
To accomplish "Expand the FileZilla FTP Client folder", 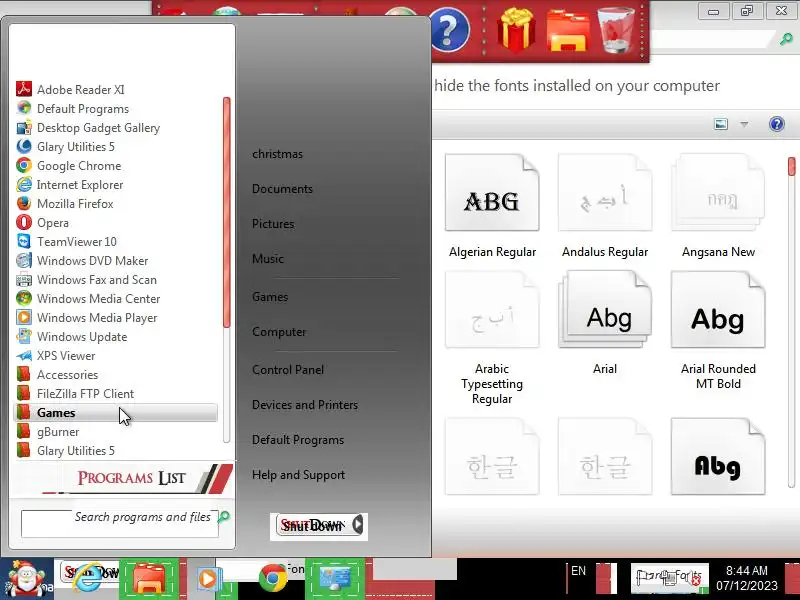I will click(x=75, y=393).
